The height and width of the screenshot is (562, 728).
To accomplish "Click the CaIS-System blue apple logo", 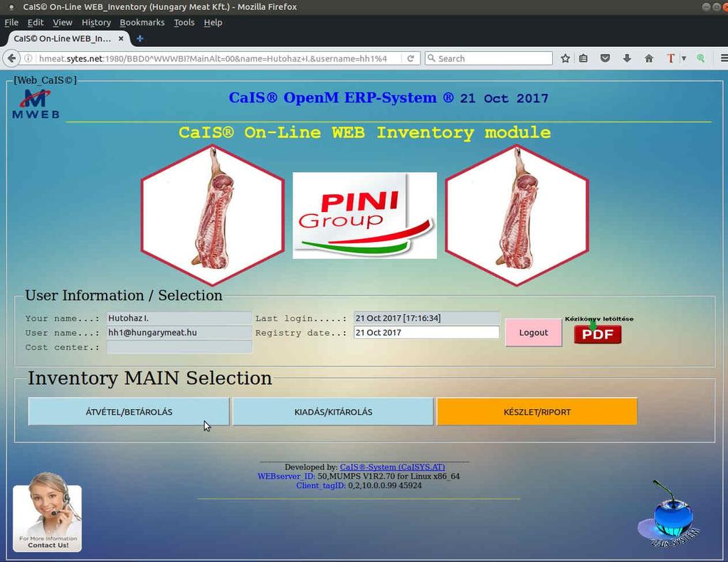I will point(670,516).
